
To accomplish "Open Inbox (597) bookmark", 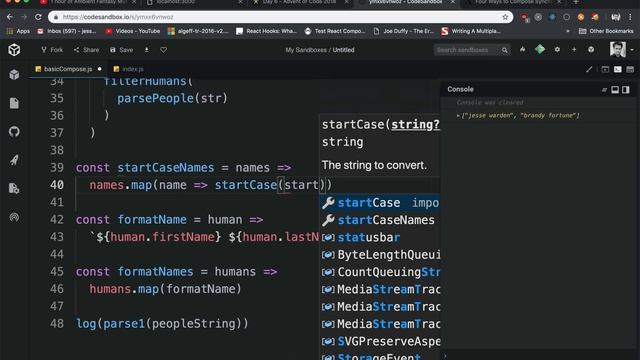I will tap(67, 31).
